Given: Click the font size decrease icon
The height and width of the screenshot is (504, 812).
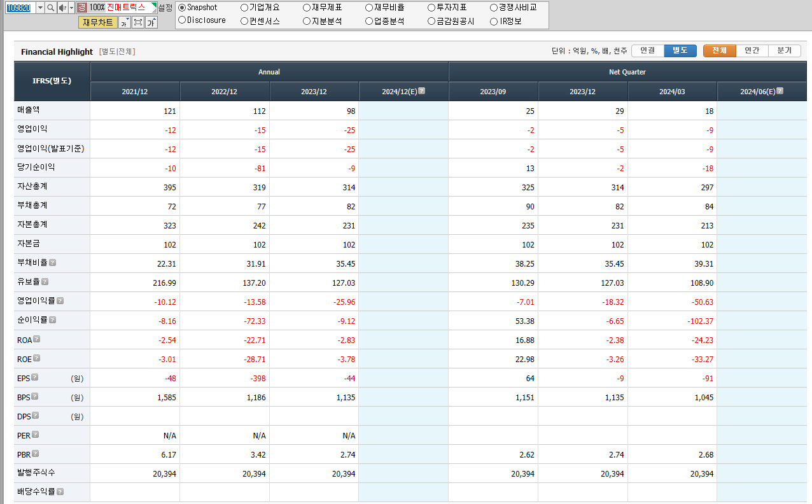Looking at the screenshot, I should point(124,22).
